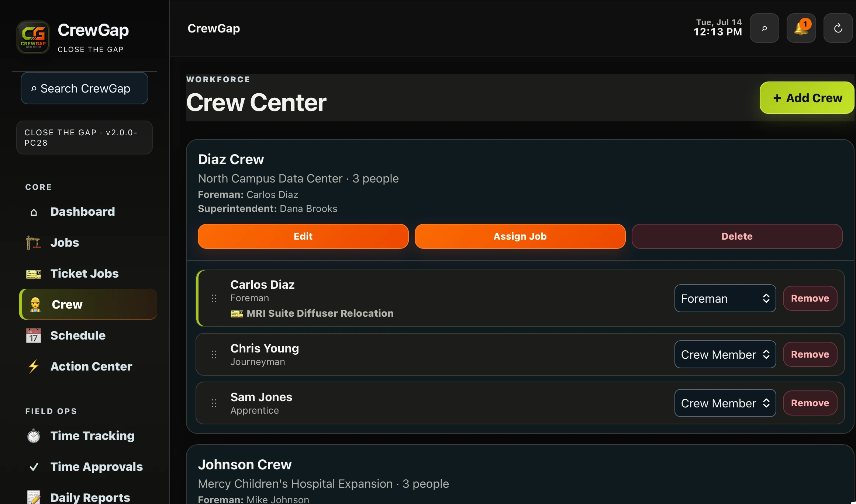856x504 pixels.
Task: Click the version badge v2.0.0-PC28
Action: 84,138
